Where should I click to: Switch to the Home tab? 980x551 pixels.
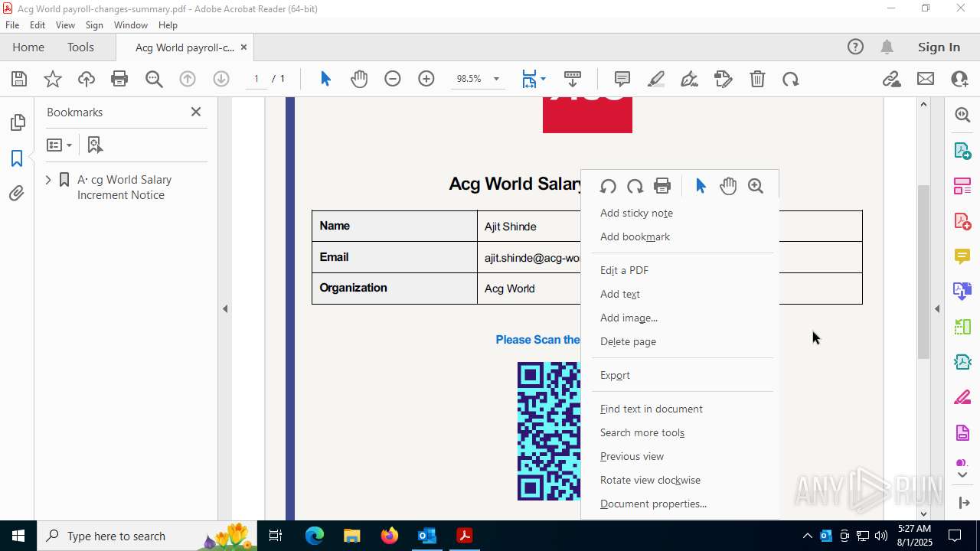click(28, 47)
